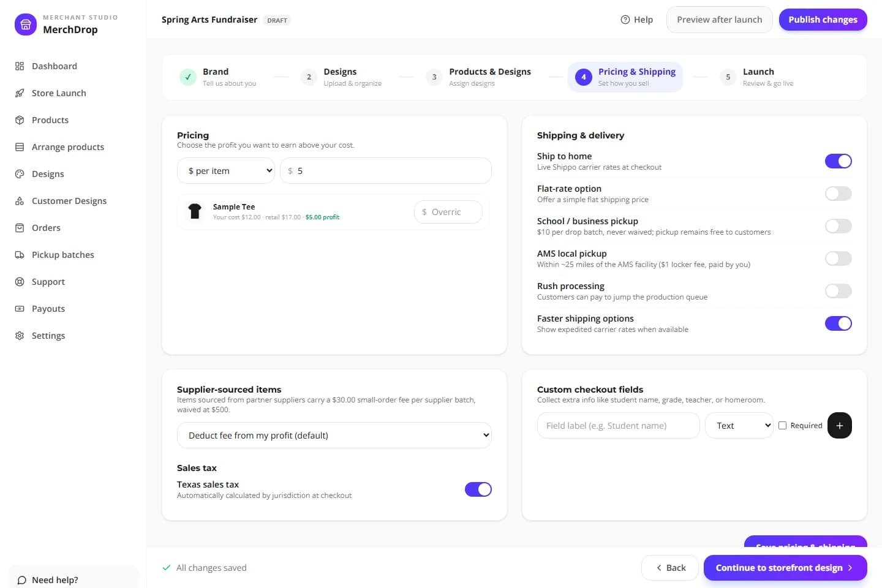Check the Required checkbox
The width and height of the screenshot is (882, 588).
pos(782,426)
